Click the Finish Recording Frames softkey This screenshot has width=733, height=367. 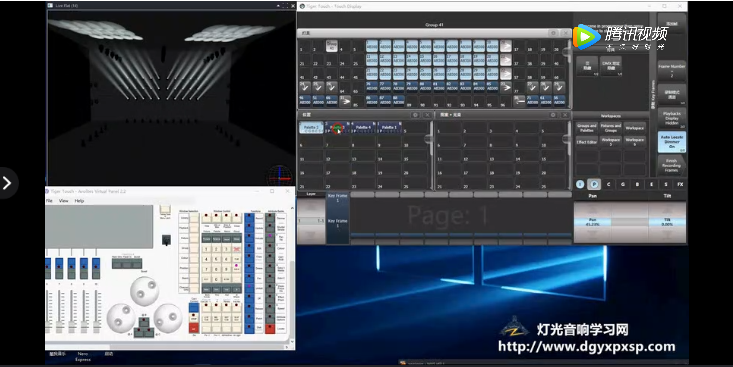672,166
